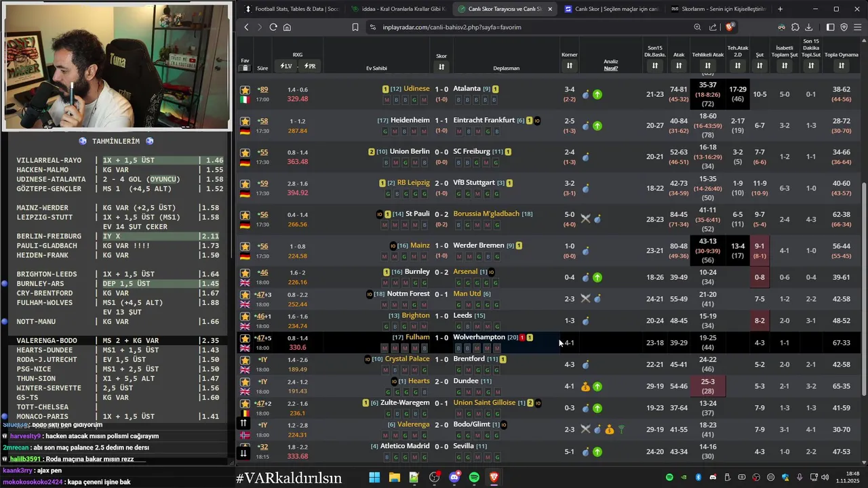Image resolution: width=868 pixels, height=488 pixels.
Task: Sort by Topla Oynama column
Action: point(841,66)
